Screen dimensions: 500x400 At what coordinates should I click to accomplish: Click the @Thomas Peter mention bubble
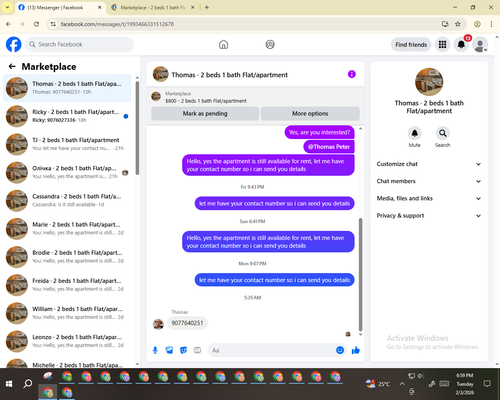329,147
